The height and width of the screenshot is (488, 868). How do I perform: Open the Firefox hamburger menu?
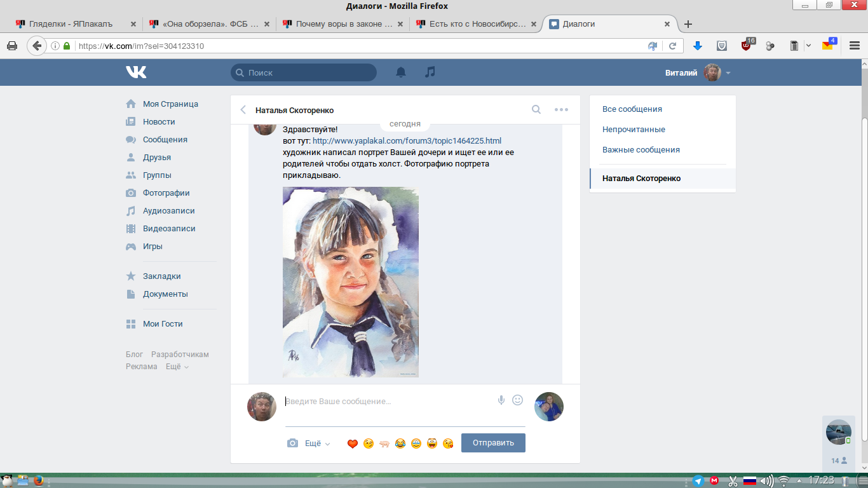pos(855,46)
